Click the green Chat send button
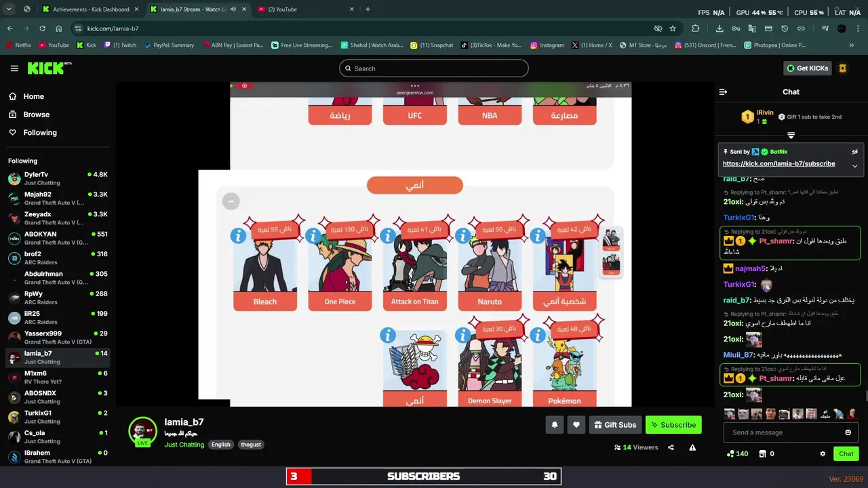Viewport: 868px width, 488px height. (846, 453)
